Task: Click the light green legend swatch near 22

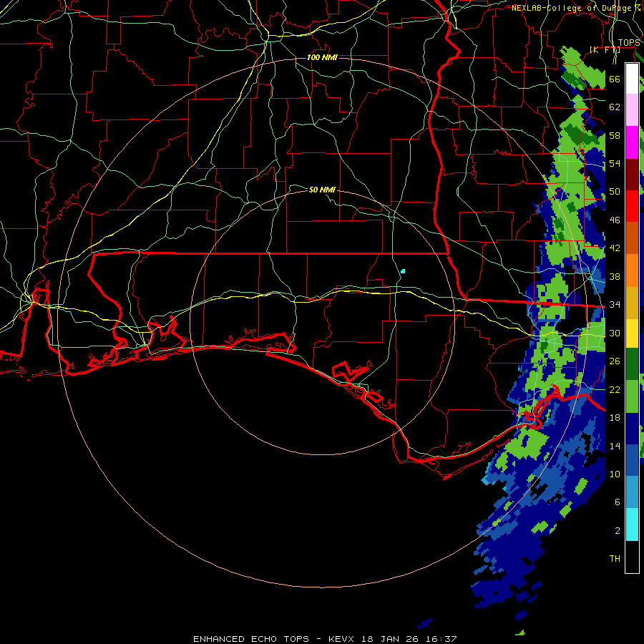Action: click(x=632, y=396)
